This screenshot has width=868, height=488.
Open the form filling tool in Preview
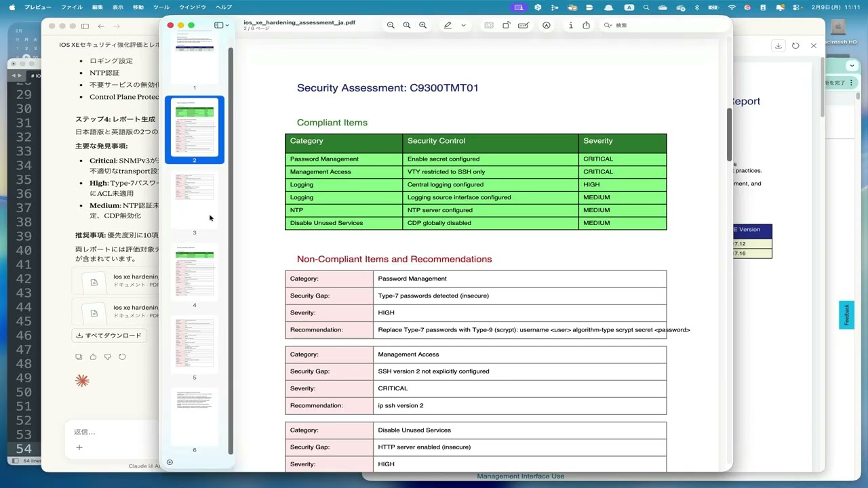tap(524, 25)
